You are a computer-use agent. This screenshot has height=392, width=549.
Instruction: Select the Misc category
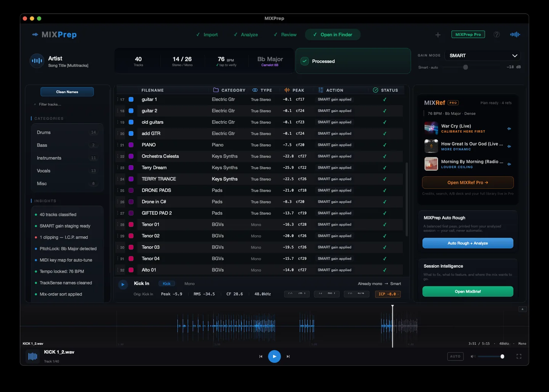pyautogui.click(x=67, y=184)
